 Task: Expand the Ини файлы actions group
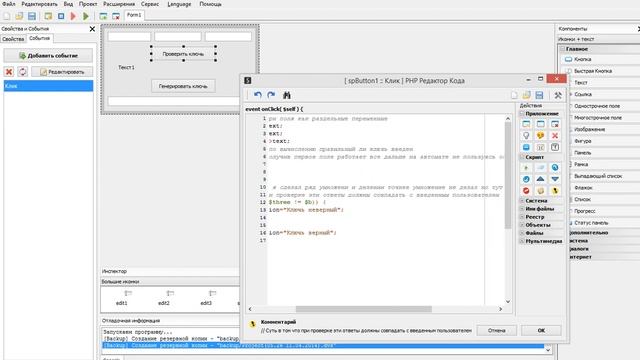click(522, 209)
